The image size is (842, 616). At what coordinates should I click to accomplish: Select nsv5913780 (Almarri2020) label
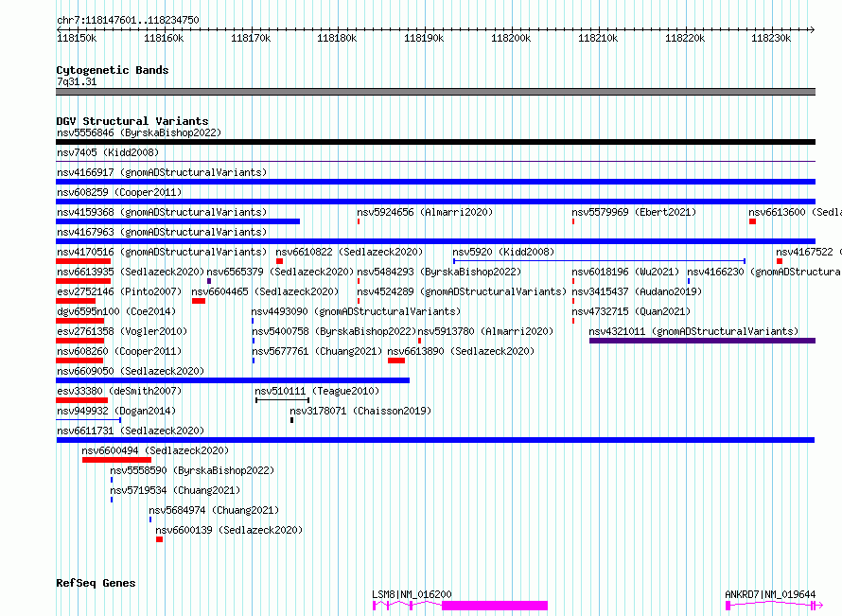click(485, 331)
